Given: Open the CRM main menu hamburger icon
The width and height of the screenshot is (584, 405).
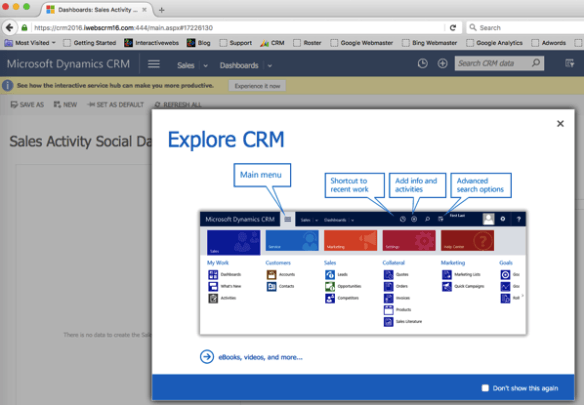Looking at the screenshot, I should 154,64.
